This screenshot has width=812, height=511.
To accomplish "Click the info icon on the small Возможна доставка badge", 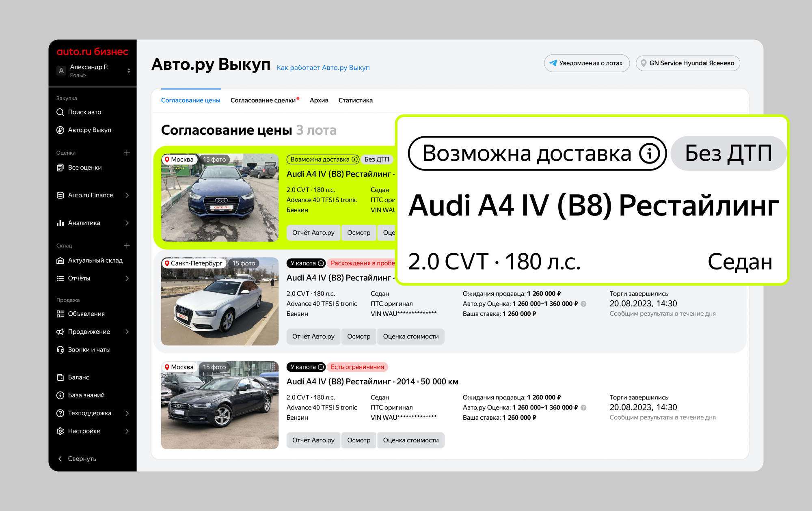I will (354, 160).
